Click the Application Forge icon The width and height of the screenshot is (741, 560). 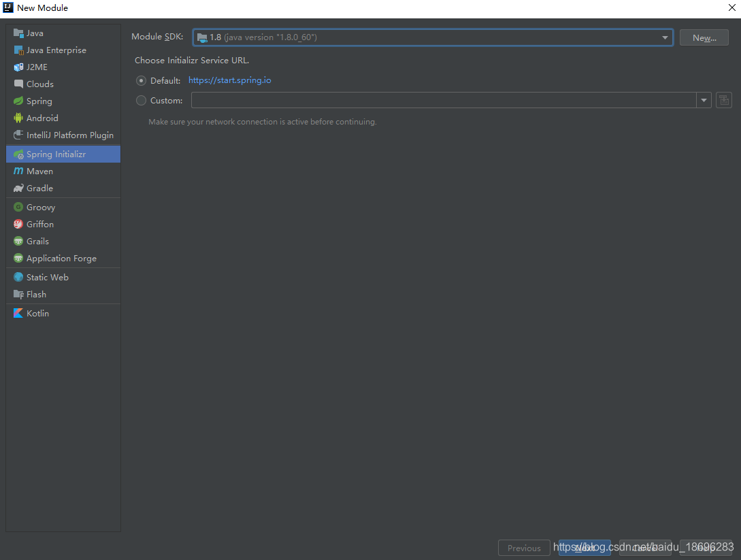click(18, 258)
